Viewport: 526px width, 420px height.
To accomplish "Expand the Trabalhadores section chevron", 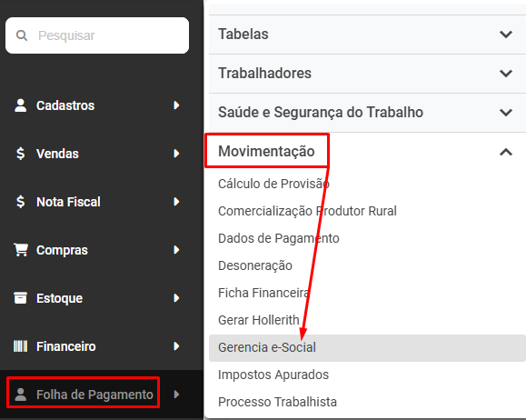I will [506, 74].
